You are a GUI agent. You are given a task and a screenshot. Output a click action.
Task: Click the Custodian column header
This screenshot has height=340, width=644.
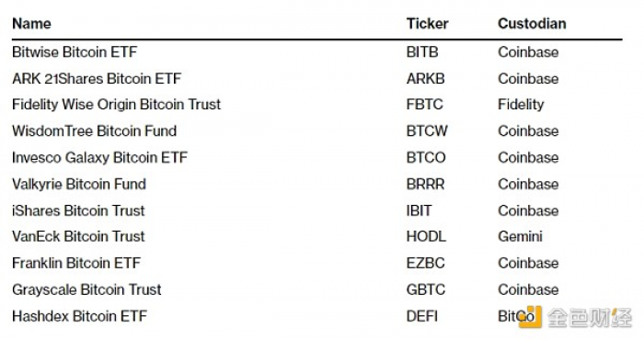pyautogui.click(x=532, y=23)
